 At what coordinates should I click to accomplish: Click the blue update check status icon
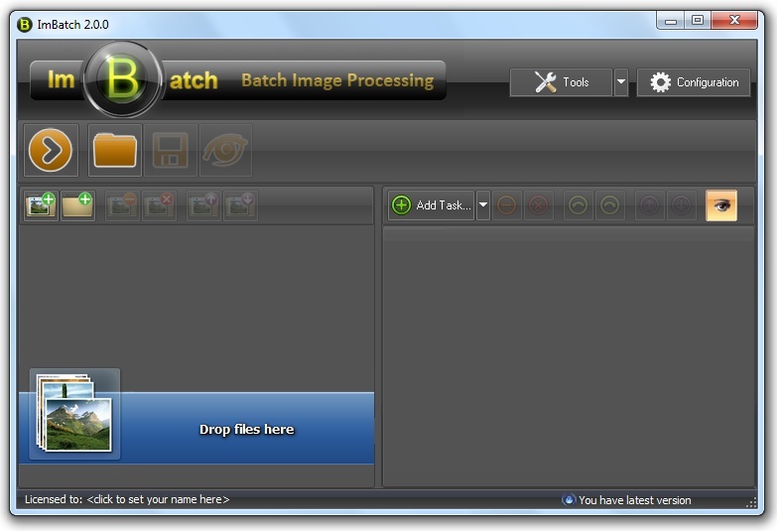569,499
